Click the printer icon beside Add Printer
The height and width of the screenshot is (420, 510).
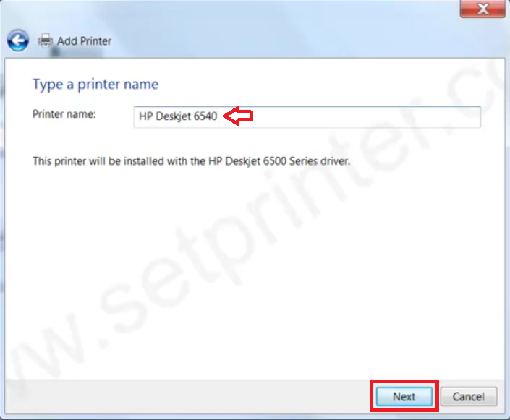[x=45, y=40]
